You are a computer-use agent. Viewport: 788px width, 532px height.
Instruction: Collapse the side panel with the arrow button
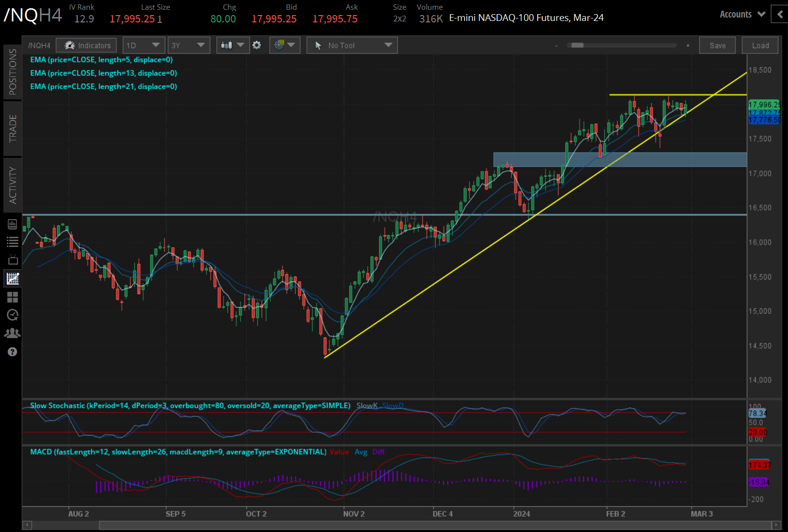coord(780,14)
